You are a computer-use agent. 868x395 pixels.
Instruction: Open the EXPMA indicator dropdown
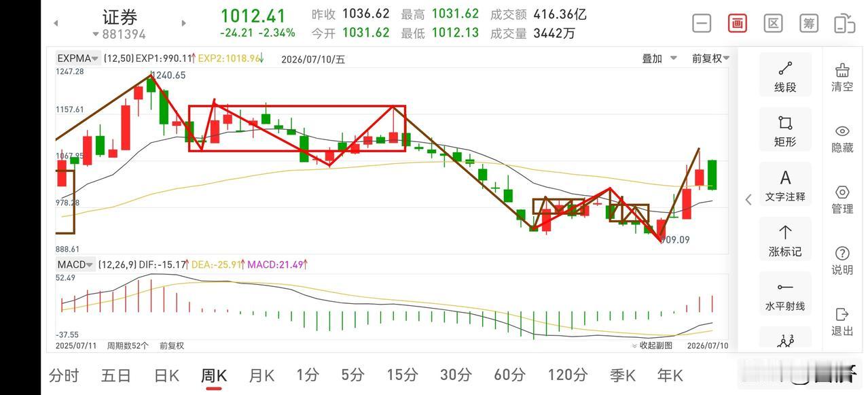coord(78,58)
